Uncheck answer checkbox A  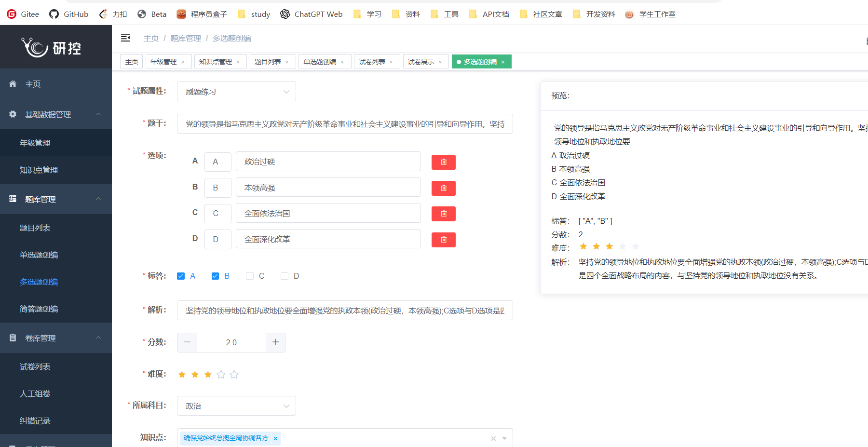pos(181,276)
